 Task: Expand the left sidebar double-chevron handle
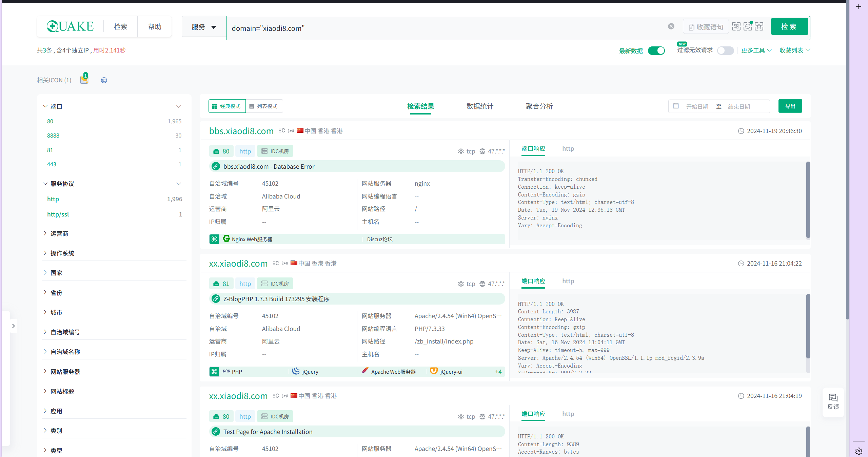point(14,326)
